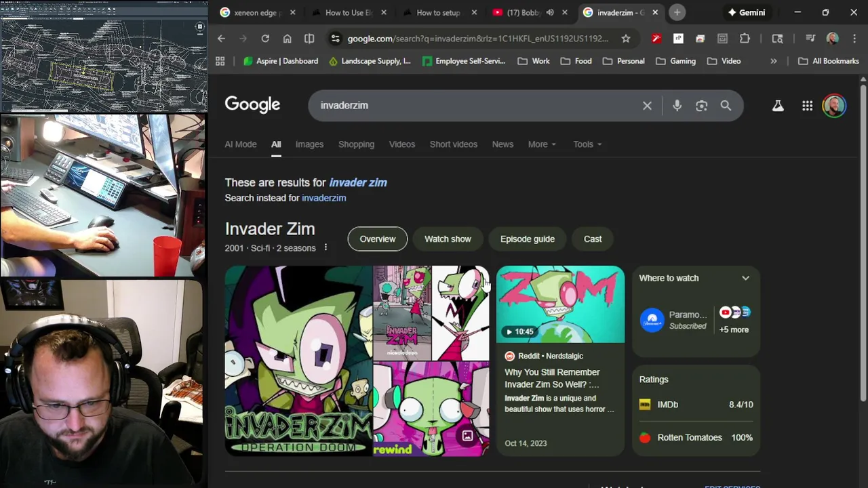Submit search with the magnifier icon
This screenshot has height=488, width=868.
click(x=726, y=106)
